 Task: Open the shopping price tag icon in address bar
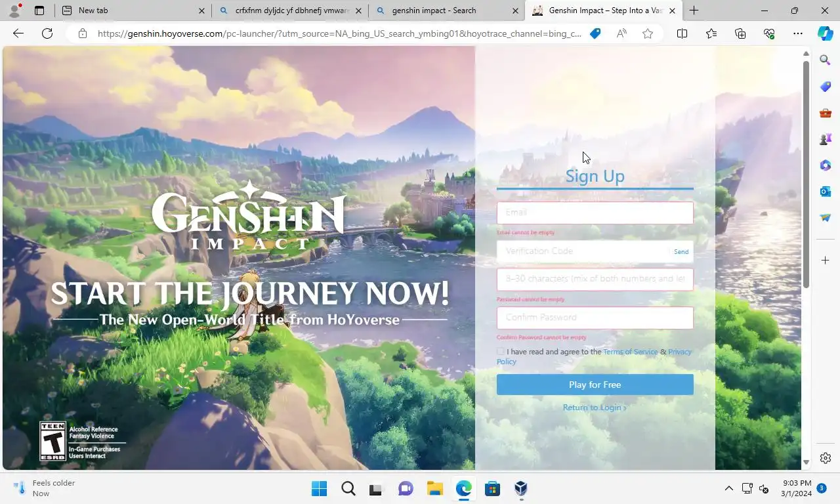click(595, 33)
